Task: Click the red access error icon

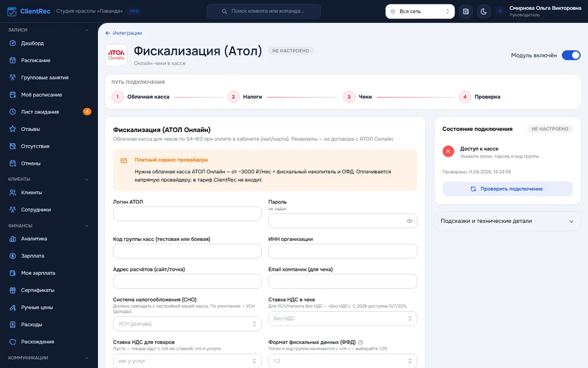Action: pos(448,152)
